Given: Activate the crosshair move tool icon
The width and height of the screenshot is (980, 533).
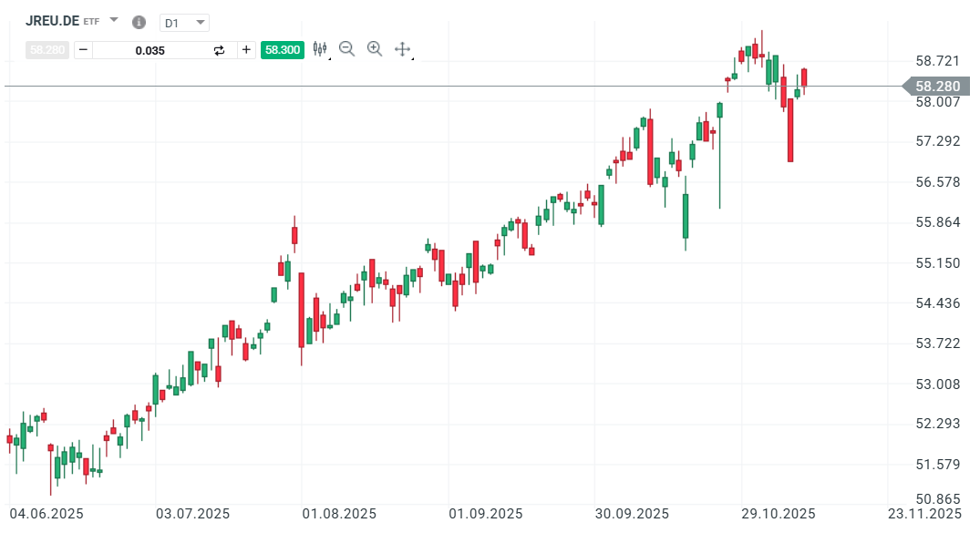Looking at the screenshot, I should pyautogui.click(x=402, y=49).
